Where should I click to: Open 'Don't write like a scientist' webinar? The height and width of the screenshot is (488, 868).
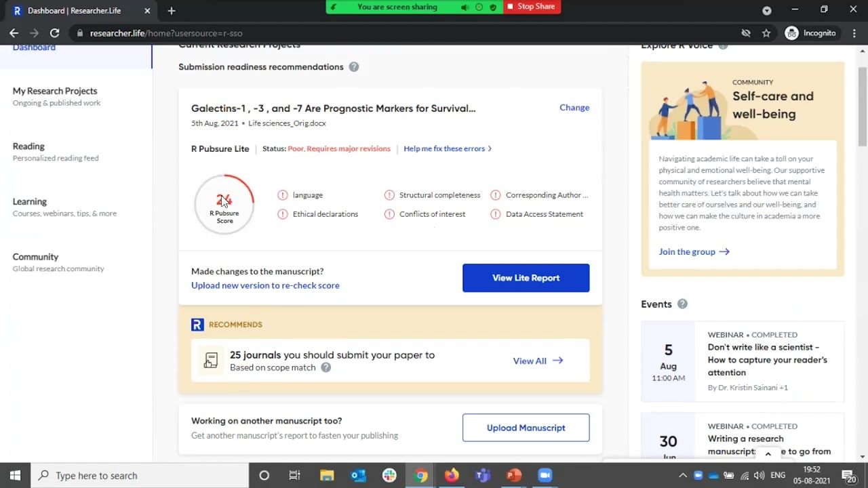[x=768, y=360]
